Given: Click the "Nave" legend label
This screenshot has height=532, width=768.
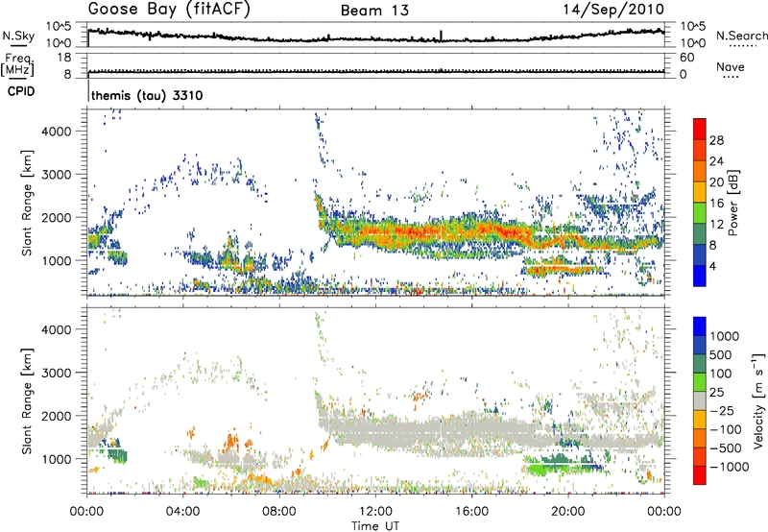Looking at the screenshot, I should coord(731,66).
